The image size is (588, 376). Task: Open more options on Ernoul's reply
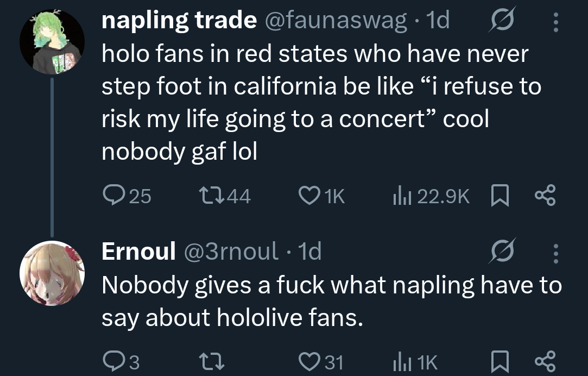555,252
